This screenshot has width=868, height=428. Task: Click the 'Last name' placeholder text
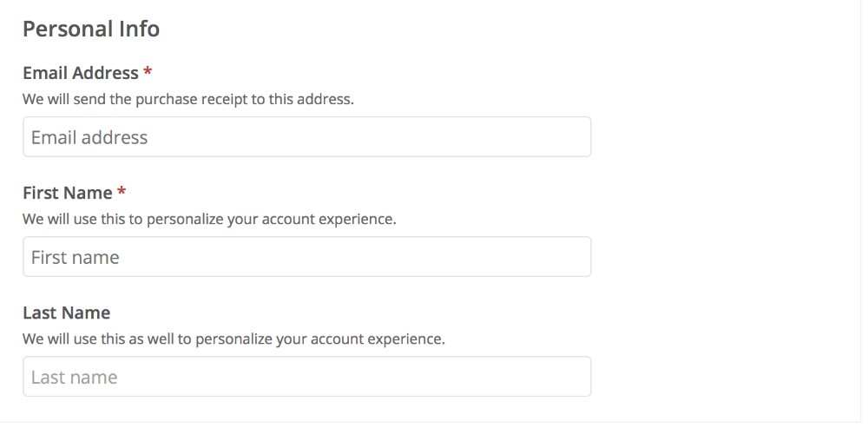[74, 377]
